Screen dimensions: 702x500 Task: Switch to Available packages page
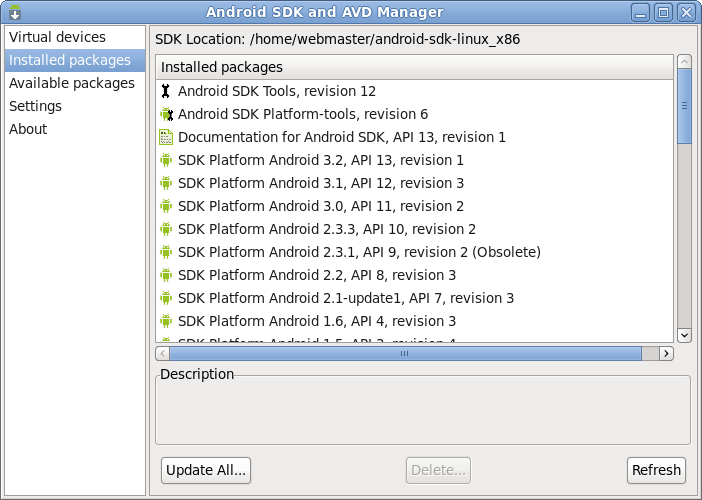[75, 83]
